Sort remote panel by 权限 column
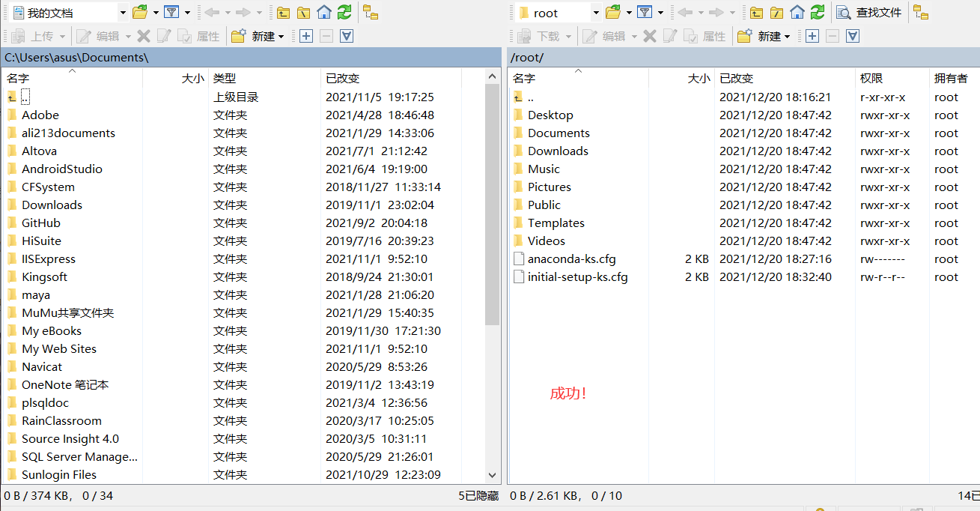980x511 pixels. tap(892, 78)
